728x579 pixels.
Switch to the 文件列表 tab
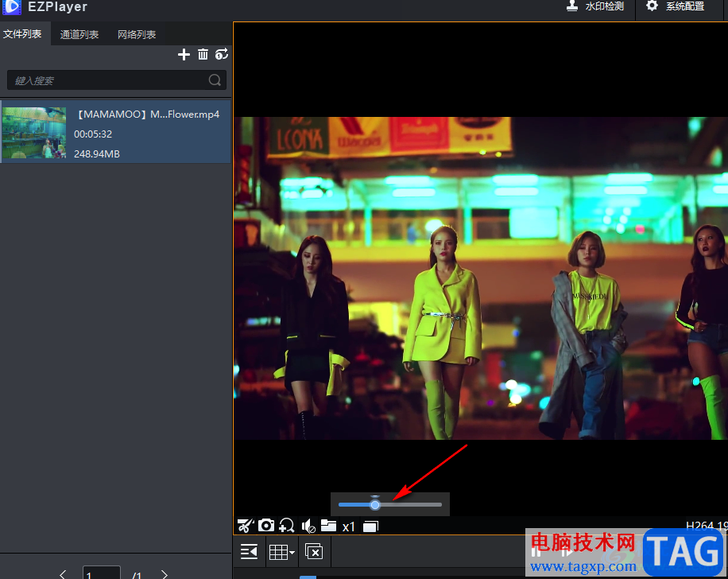tap(22, 34)
